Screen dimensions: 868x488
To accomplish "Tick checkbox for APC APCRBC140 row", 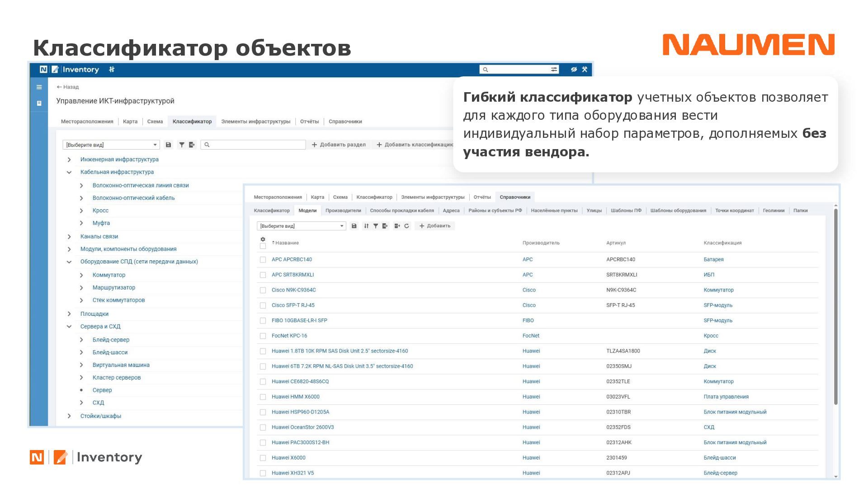I will coord(263,260).
